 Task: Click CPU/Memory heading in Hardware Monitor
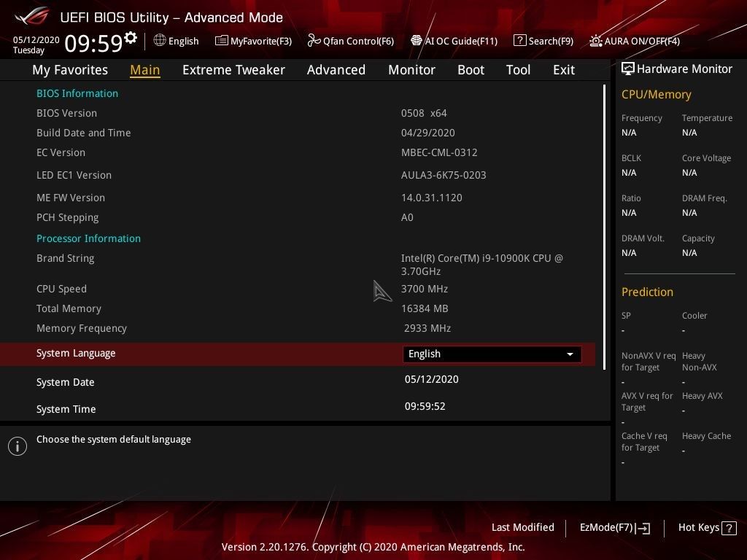[x=656, y=95]
